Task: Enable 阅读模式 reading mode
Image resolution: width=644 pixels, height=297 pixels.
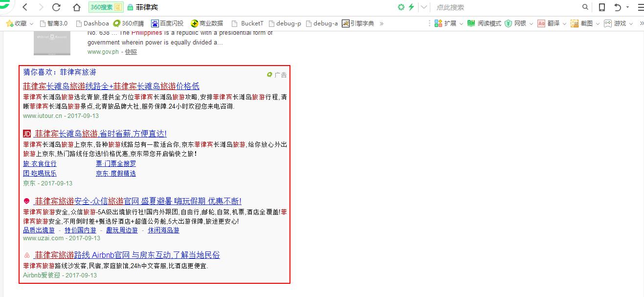Action: click(x=484, y=23)
